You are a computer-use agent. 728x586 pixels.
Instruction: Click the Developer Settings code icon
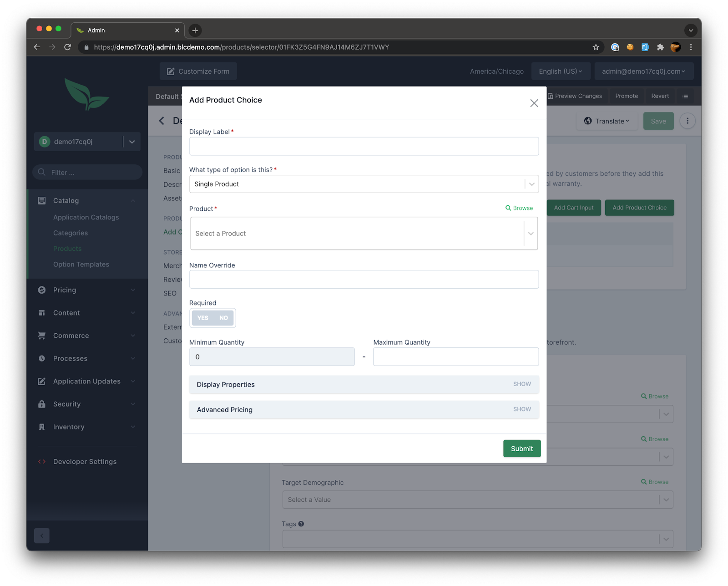pos(42,462)
